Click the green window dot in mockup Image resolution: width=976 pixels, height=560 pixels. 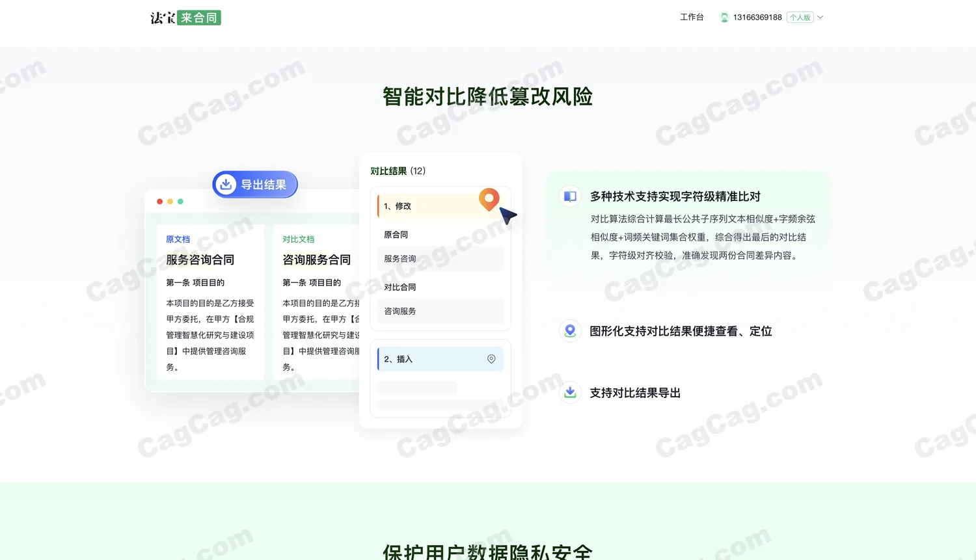click(180, 202)
